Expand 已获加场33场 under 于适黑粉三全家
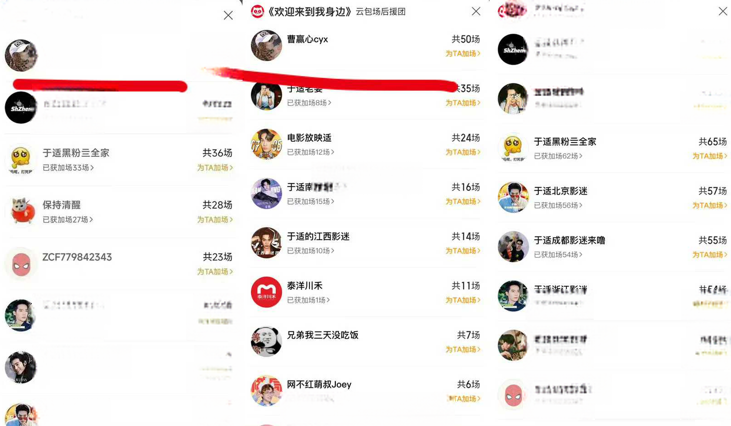Image resolution: width=731 pixels, height=426 pixels. click(x=68, y=167)
